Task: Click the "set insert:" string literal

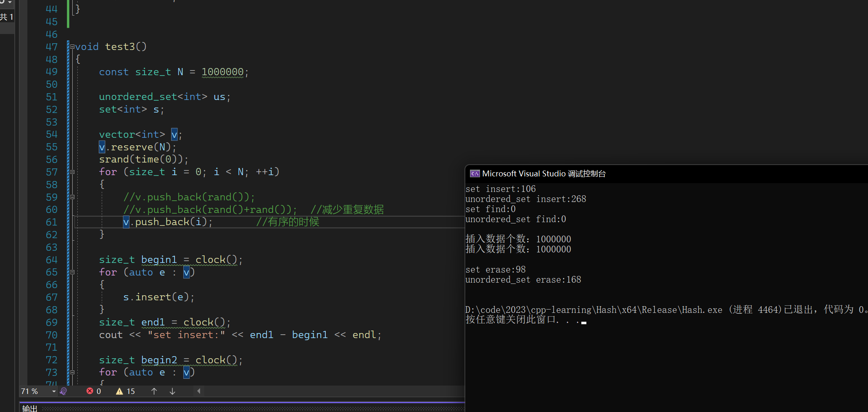Action: [186, 335]
